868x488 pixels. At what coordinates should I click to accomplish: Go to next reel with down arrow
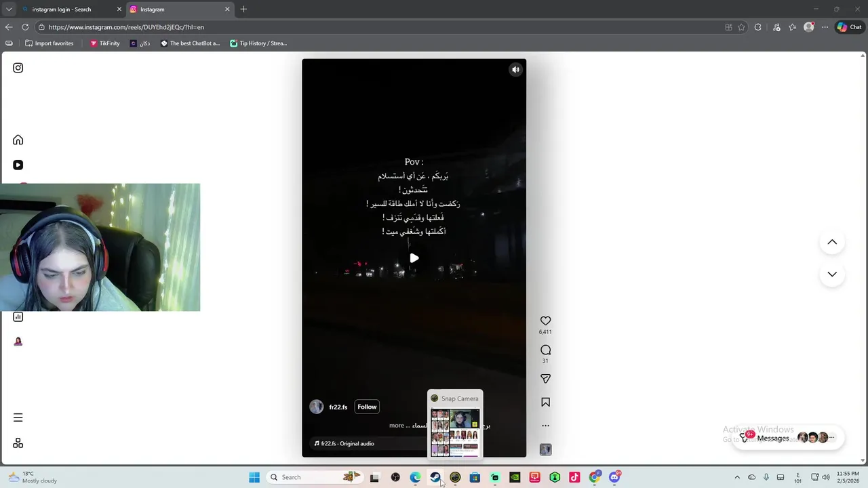click(x=832, y=274)
